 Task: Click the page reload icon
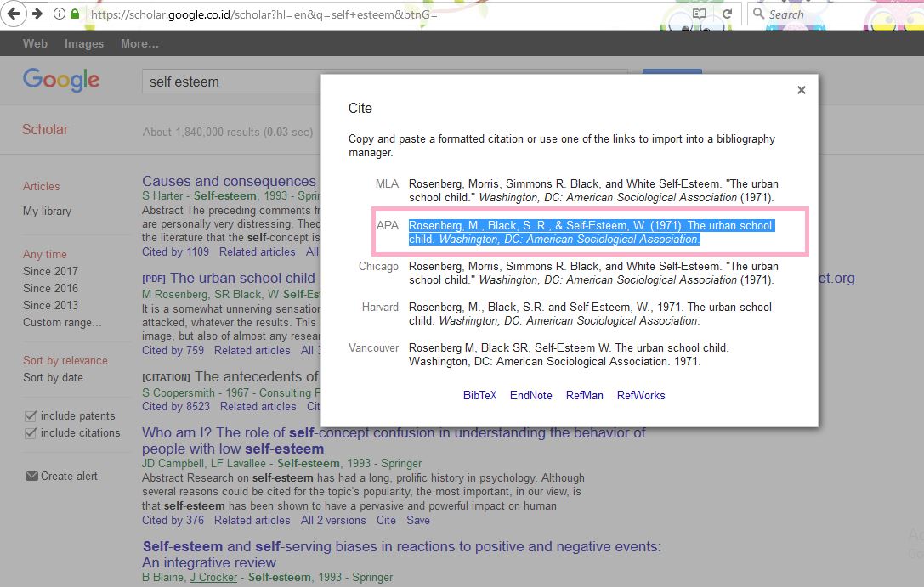point(728,14)
